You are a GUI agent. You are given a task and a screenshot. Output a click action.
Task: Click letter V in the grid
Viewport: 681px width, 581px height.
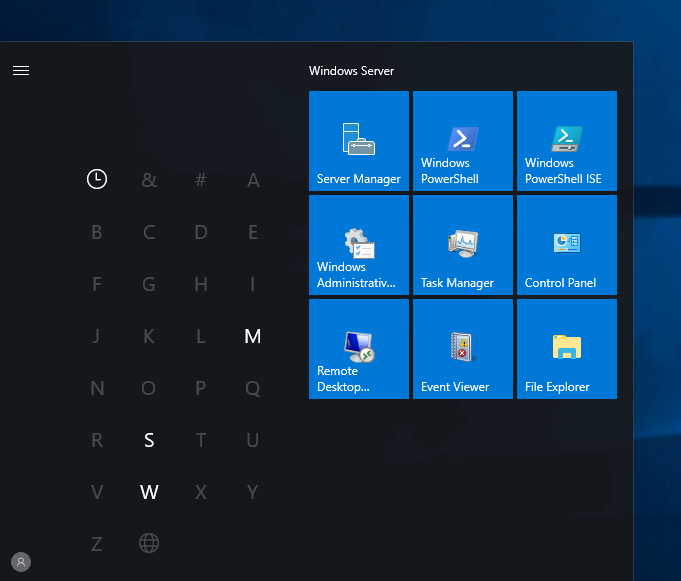[x=97, y=492]
